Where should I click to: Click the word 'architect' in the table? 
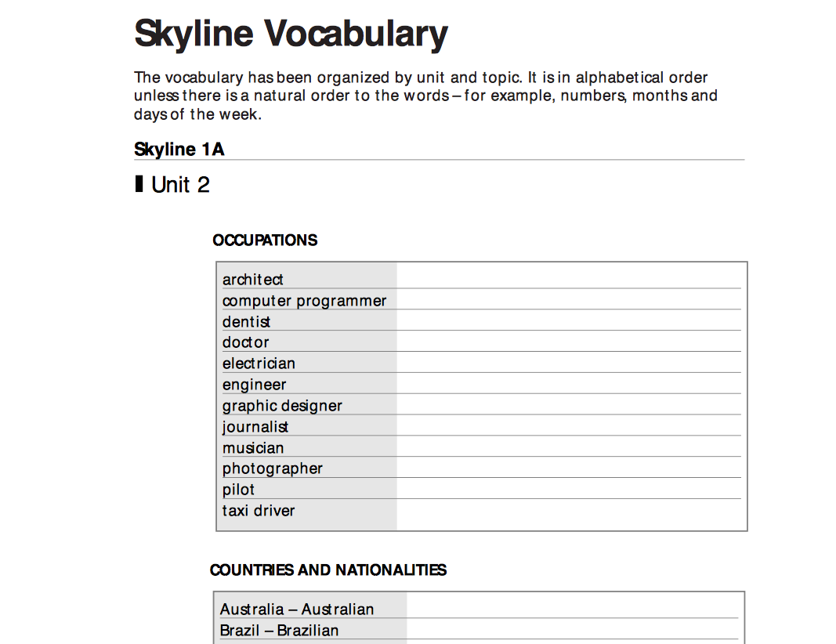252,279
